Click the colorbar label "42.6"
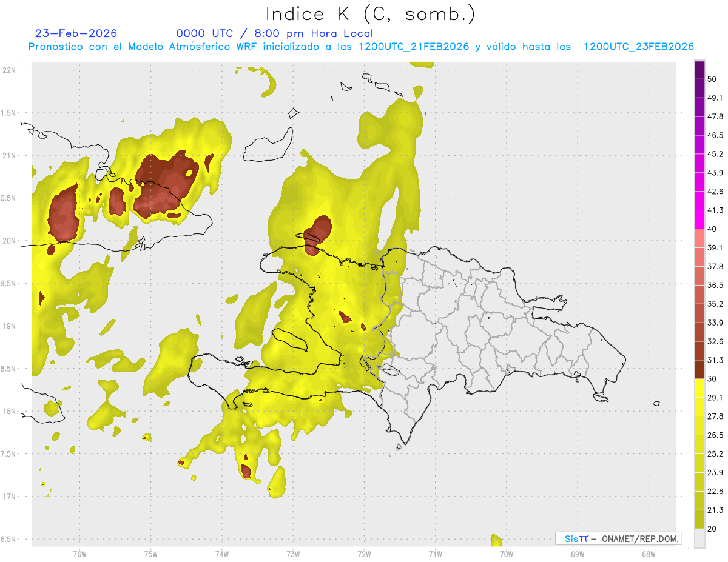The height and width of the screenshot is (562, 728). click(x=715, y=192)
